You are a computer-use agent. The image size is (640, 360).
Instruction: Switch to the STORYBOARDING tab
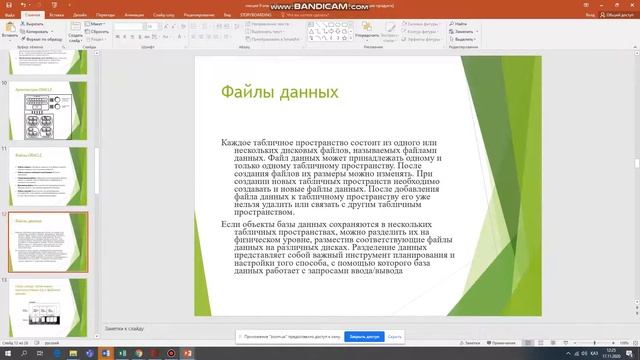pyautogui.click(x=256, y=15)
